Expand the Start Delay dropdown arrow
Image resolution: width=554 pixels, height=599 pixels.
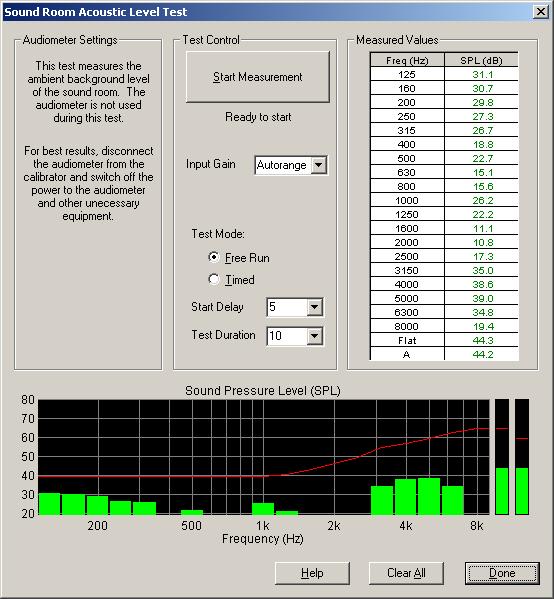click(x=314, y=307)
